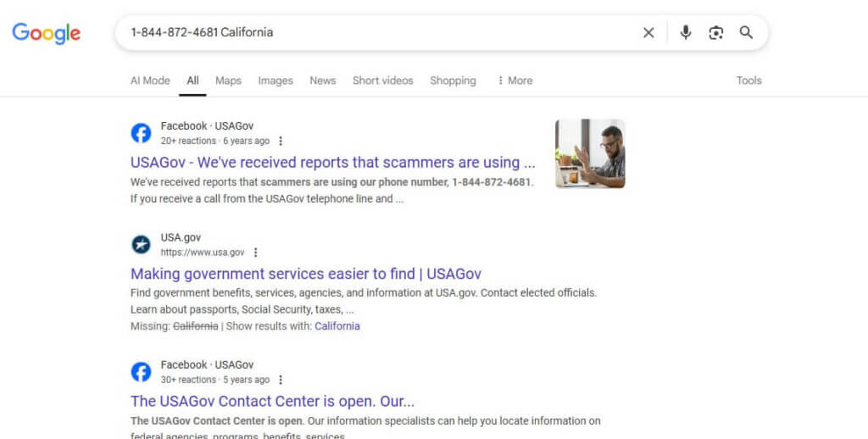
Task: Click the magnifying glass search icon
Action: tap(746, 33)
